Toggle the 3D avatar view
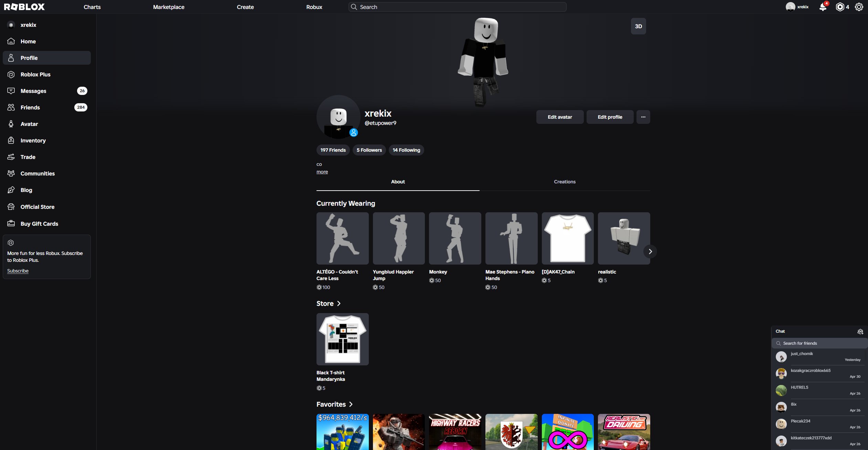 pos(638,26)
